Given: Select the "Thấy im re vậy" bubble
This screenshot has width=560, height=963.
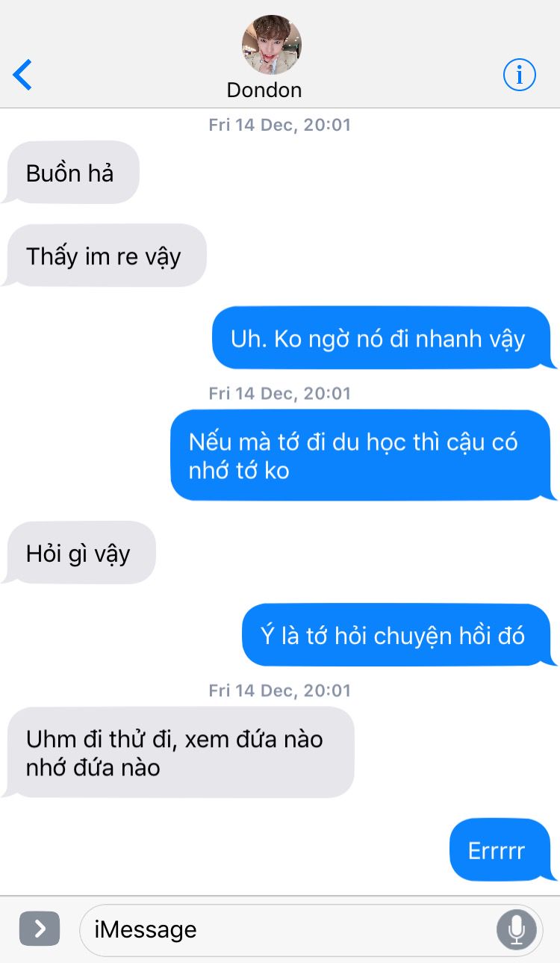Looking at the screenshot, I should 105,256.
